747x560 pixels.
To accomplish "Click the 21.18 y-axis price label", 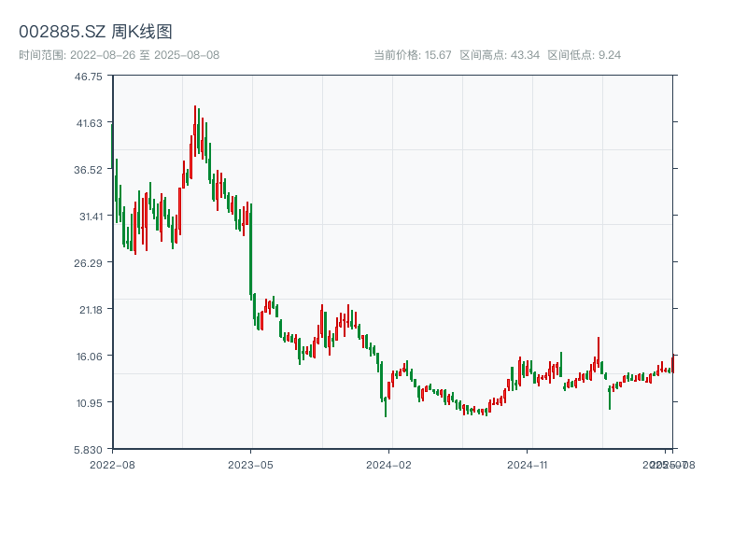I will click(89, 310).
